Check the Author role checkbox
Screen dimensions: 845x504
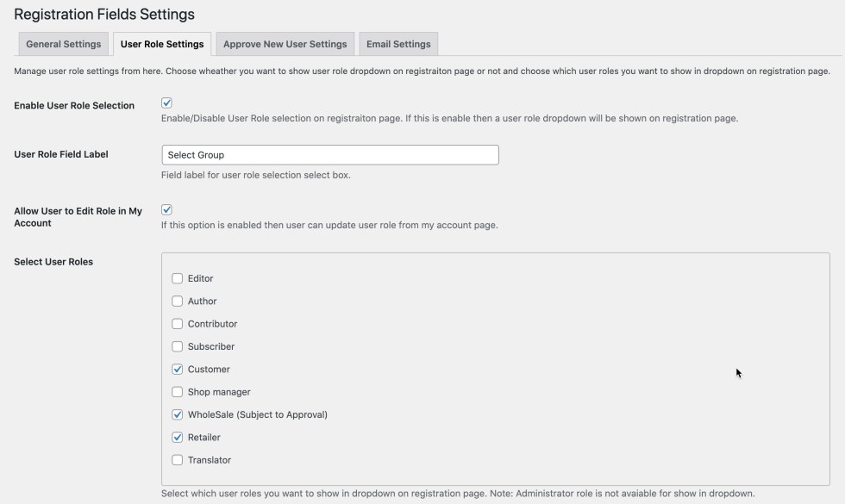[x=178, y=301]
